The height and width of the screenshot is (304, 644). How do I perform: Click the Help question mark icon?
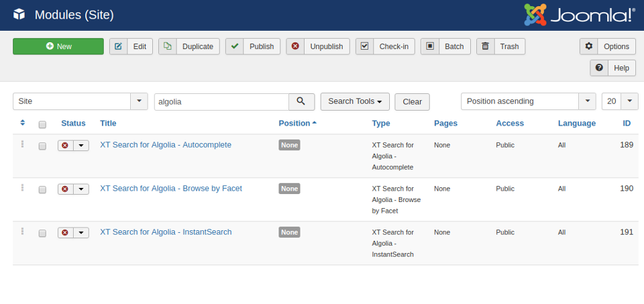coord(599,68)
